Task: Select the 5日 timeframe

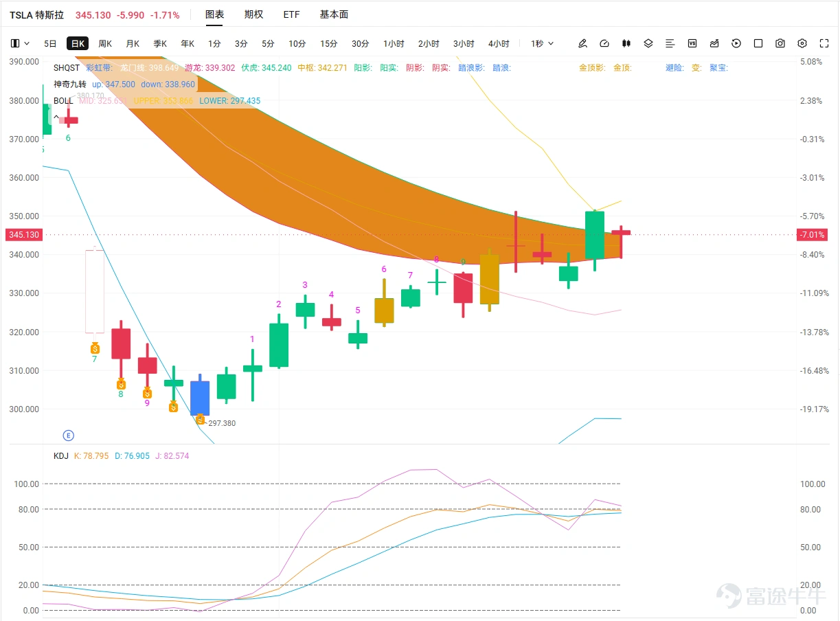Action: 50,43
